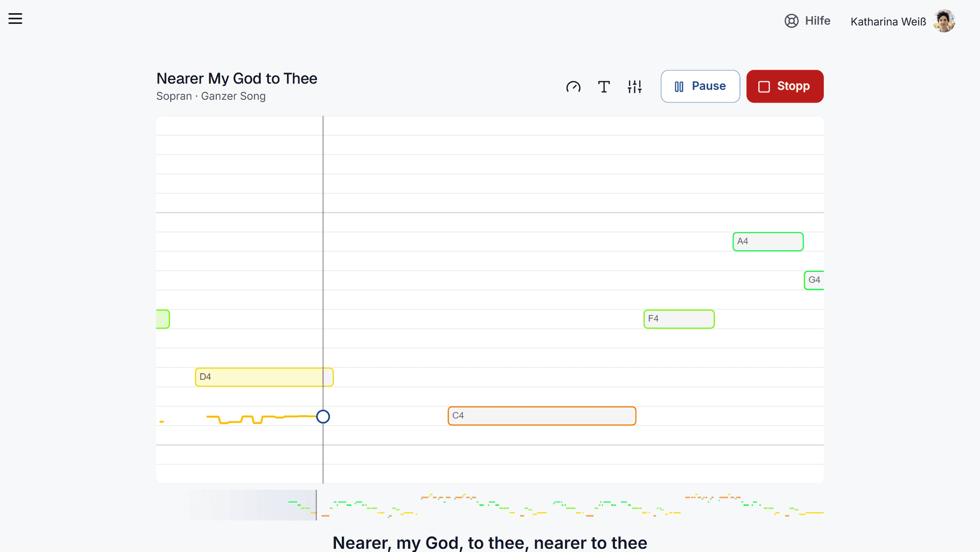Click the song title Nearer My God to Thee

coord(237,78)
